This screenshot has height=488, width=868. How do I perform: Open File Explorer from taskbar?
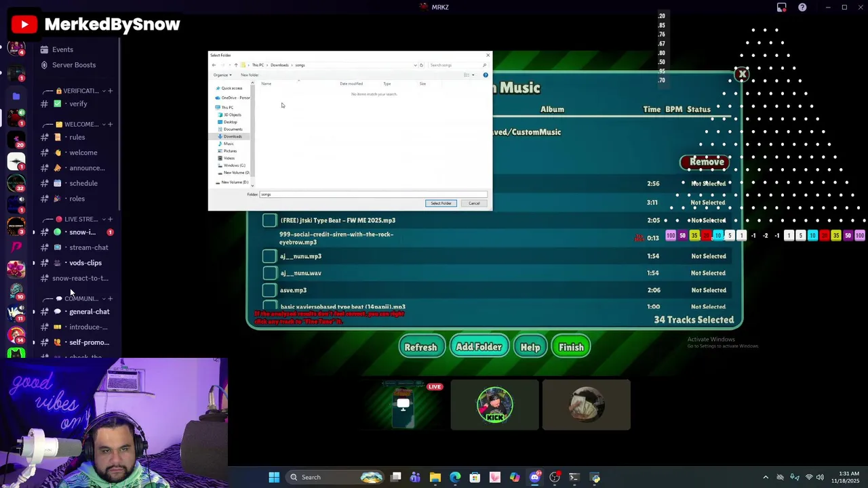click(x=435, y=477)
